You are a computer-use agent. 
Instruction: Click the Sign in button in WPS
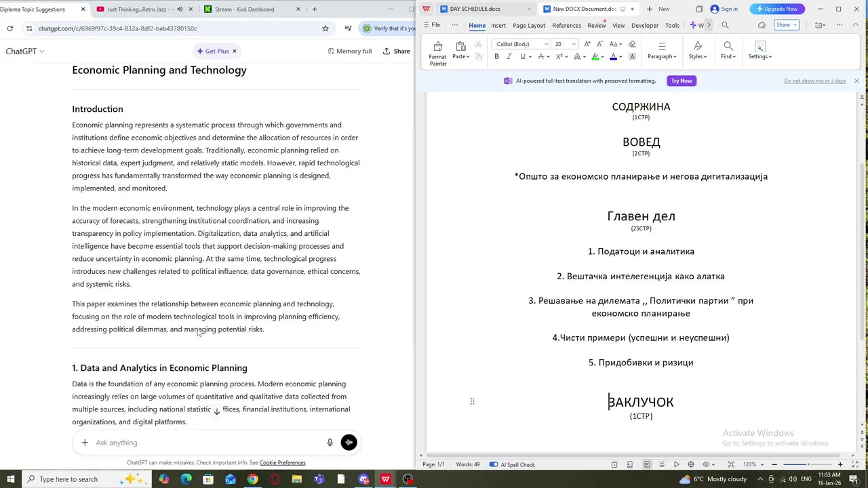pos(724,9)
